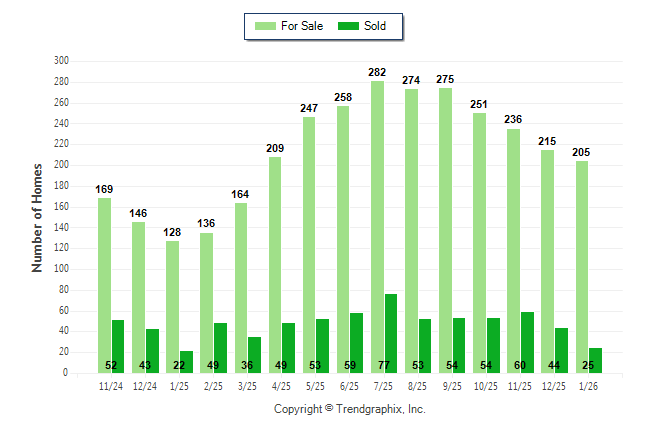Click the 6/25 Sold bar
The width and height of the screenshot is (646, 434).
[357, 342]
